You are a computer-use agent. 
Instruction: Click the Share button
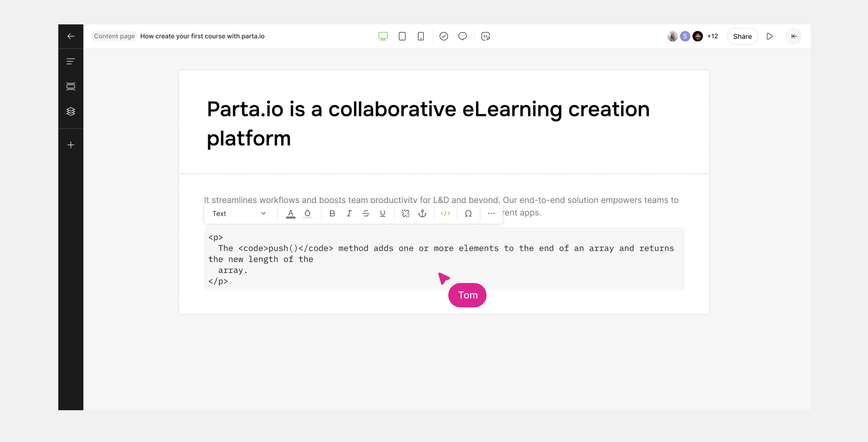(742, 36)
